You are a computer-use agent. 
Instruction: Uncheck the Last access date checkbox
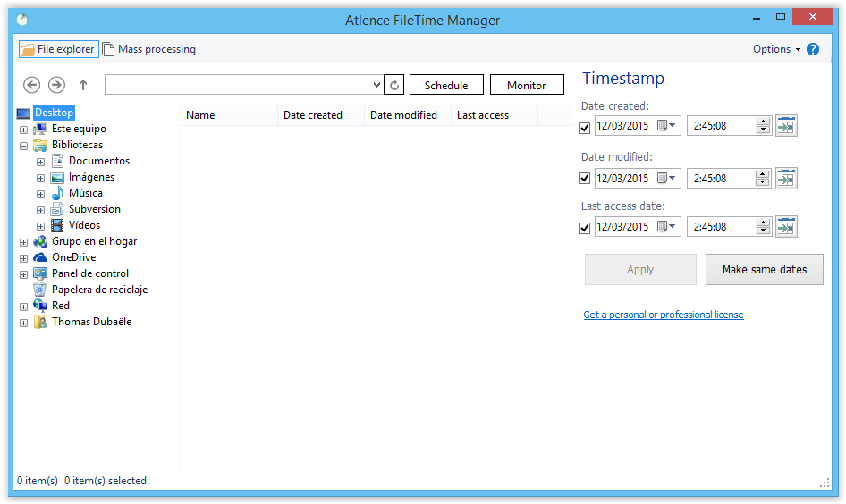(584, 228)
